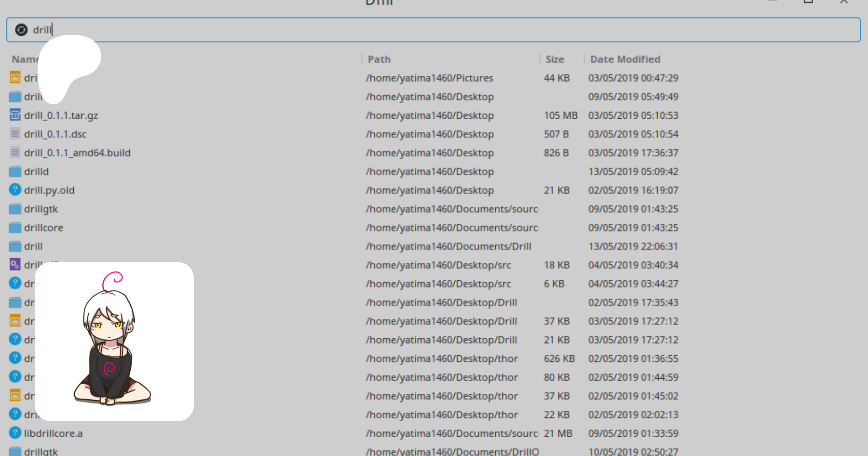Click the question mark icon for drill.py.old
The width and height of the screenshot is (868, 456).
tap(15, 190)
